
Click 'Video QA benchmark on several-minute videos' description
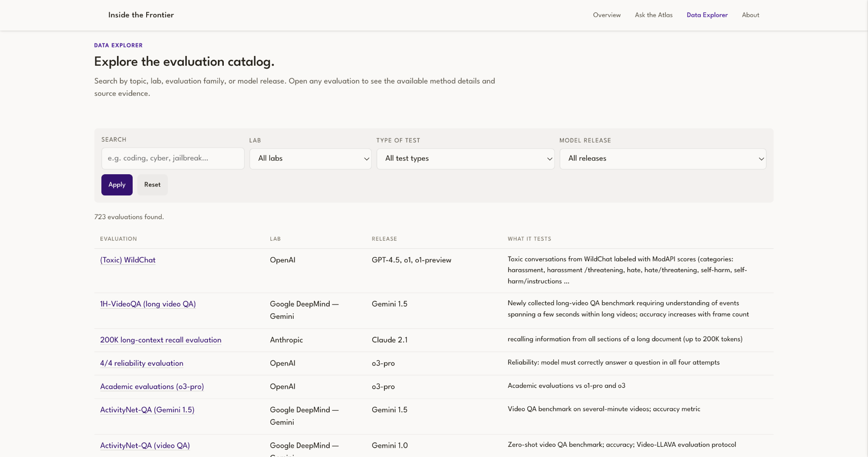point(604,409)
